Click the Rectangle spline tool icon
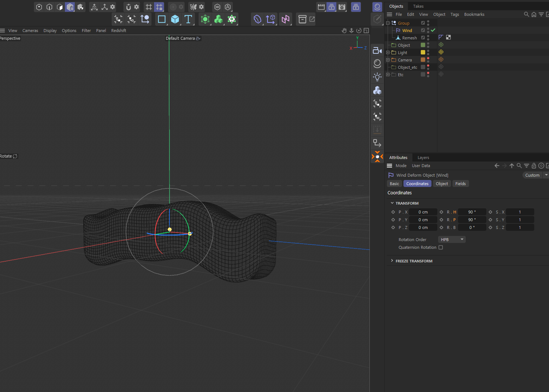This screenshot has height=392, width=549. 161,19
